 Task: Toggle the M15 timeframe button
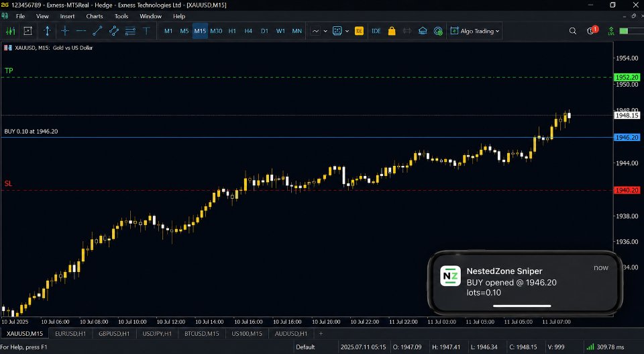[x=200, y=31]
